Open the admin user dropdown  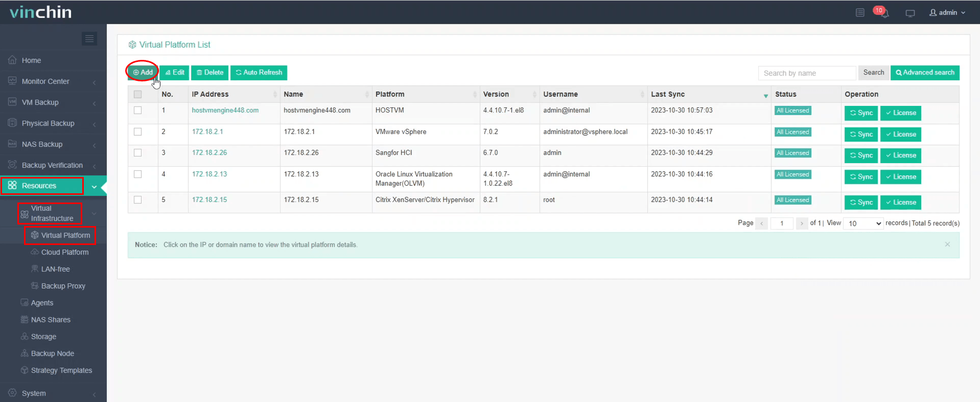948,13
